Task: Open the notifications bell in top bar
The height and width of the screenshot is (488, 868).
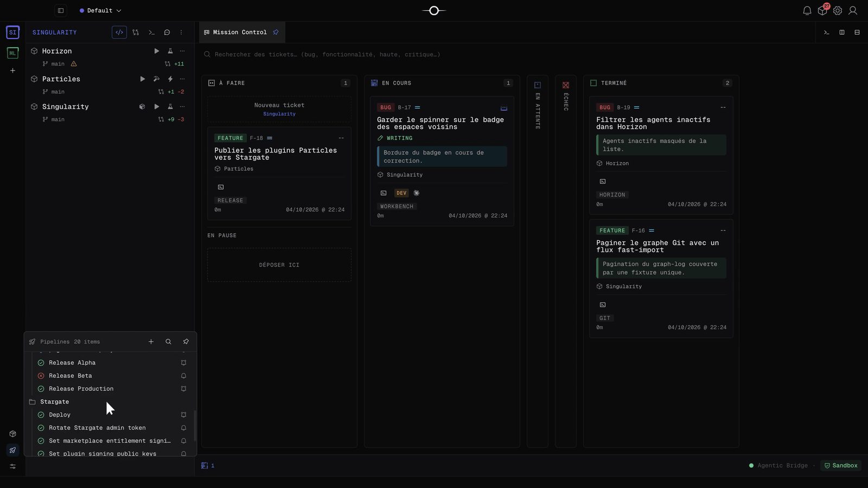Action: click(x=807, y=11)
